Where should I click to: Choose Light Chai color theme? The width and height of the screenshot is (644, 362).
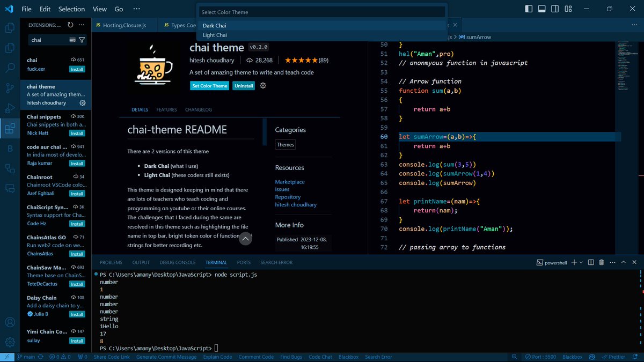pyautogui.click(x=322, y=35)
